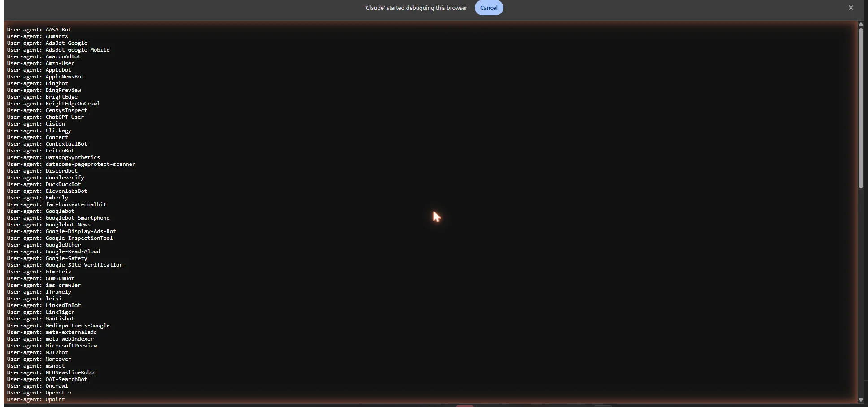Select the 'ElevenlabsBot' user-agent entry

point(47,191)
